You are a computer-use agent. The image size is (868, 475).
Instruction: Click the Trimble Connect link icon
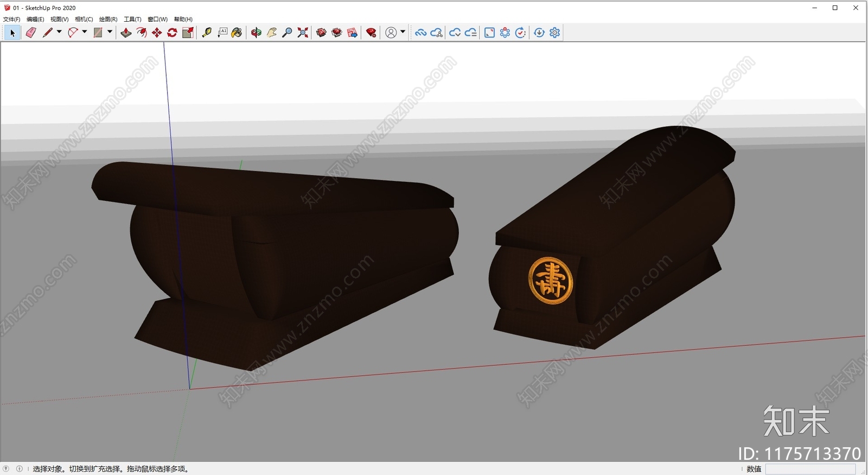420,33
